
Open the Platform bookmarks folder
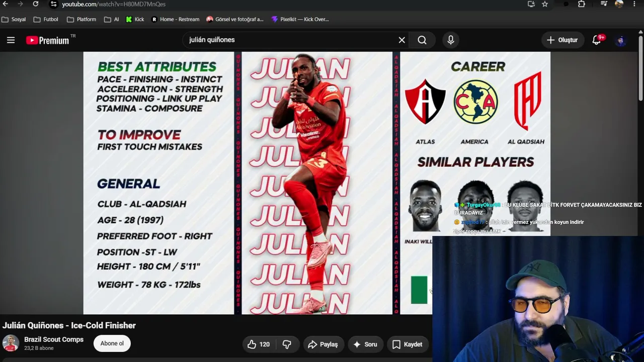coord(82,19)
